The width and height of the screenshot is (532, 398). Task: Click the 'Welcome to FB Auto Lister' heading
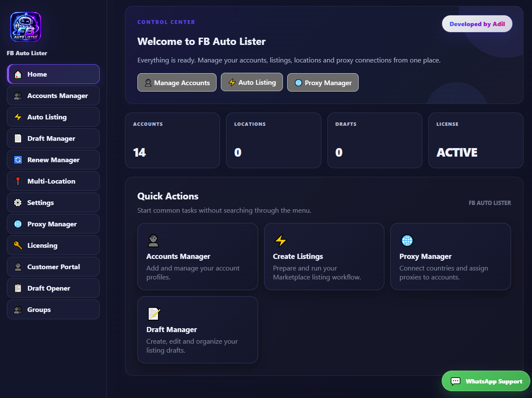[x=202, y=42]
